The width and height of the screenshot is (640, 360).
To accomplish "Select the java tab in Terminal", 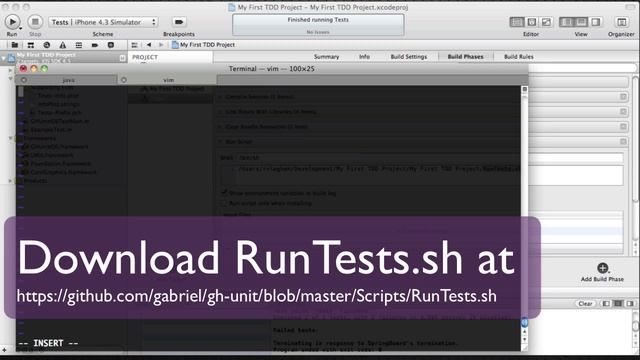I will point(68,80).
